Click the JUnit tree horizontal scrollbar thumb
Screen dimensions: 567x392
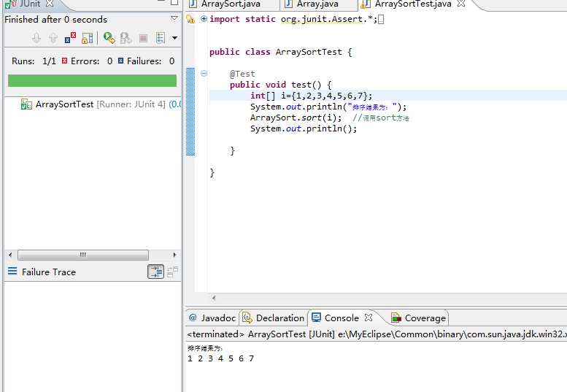(82, 255)
